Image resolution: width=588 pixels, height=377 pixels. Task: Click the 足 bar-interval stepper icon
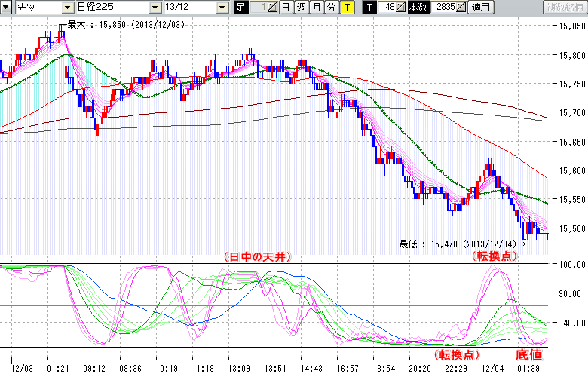(271, 8)
